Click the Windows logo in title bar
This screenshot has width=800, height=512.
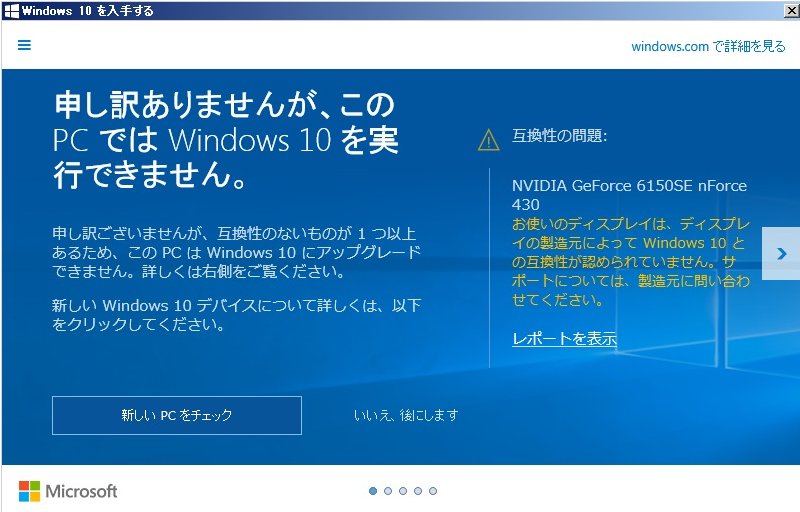point(11,11)
